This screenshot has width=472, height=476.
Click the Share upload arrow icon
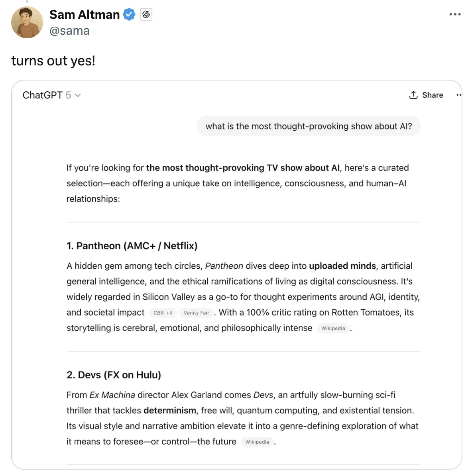(413, 95)
